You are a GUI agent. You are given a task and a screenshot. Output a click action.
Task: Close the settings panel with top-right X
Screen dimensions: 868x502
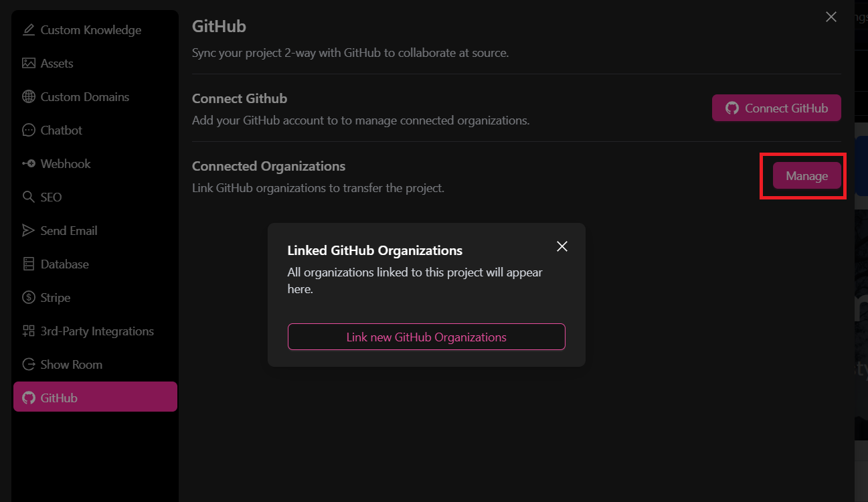point(831,17)
